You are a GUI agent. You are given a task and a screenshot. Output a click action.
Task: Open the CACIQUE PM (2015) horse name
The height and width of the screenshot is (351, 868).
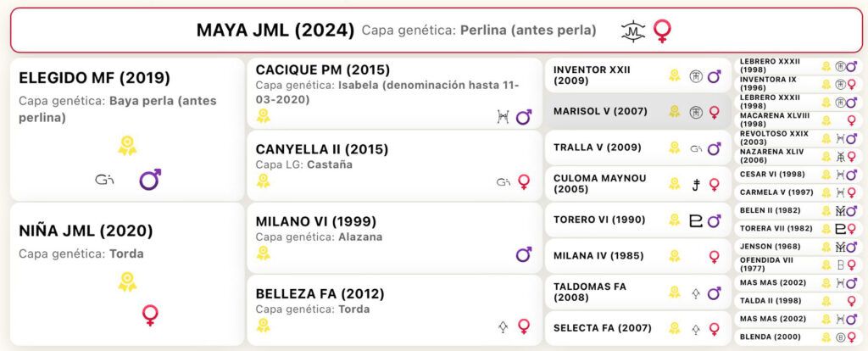click(323, 70)
